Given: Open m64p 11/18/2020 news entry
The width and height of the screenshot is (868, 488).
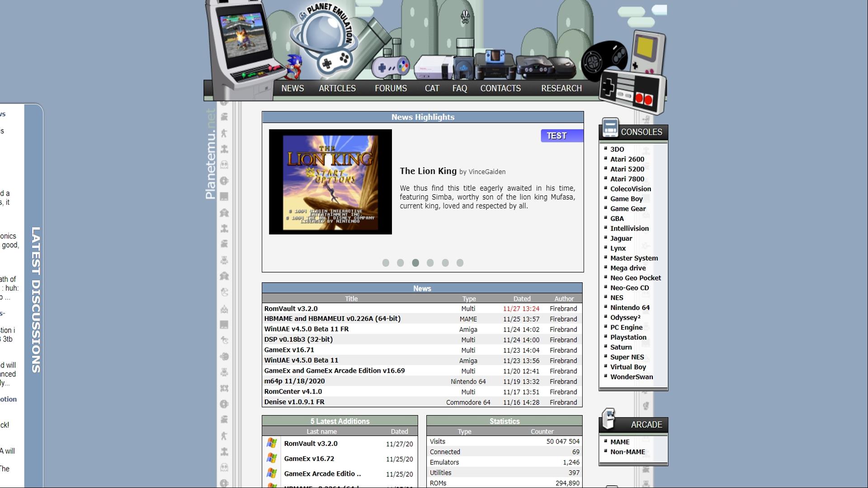Looking at the screenshot, I should click(294, 381).
